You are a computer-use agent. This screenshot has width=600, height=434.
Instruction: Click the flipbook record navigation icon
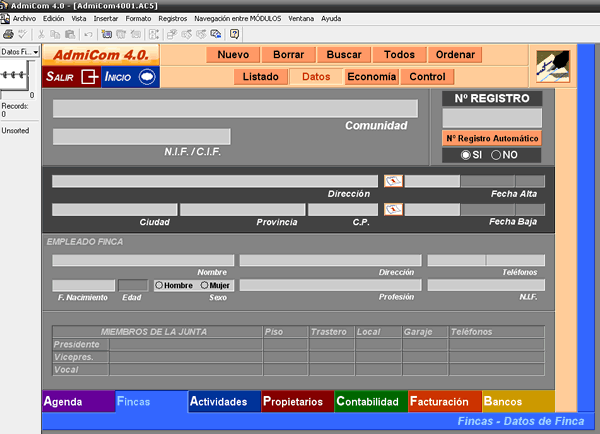pos(14,75)
